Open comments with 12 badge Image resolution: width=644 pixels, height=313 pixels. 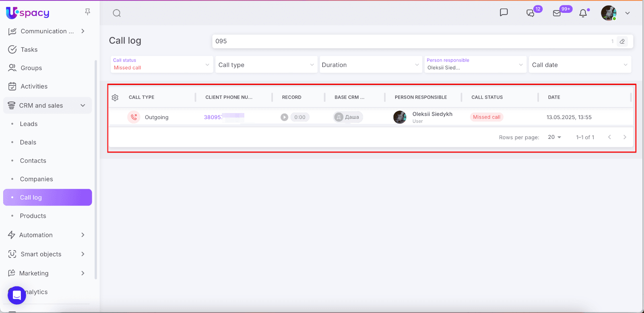point(531,13)
